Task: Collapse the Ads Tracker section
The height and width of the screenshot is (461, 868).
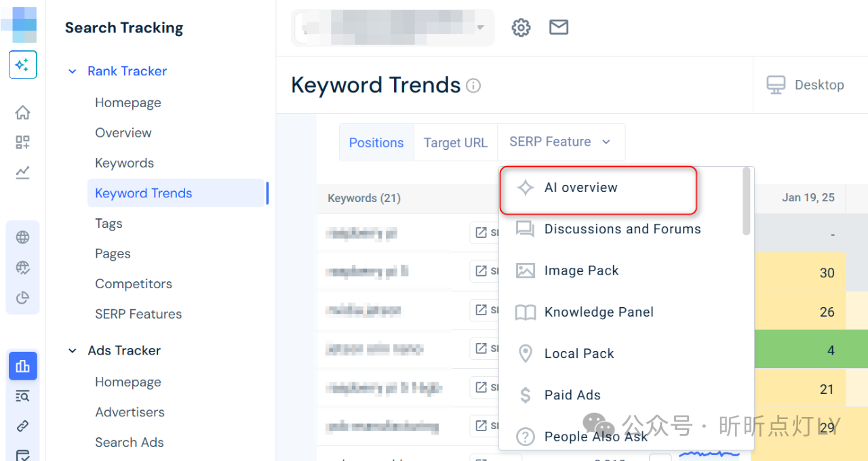Action: [73, 350]
